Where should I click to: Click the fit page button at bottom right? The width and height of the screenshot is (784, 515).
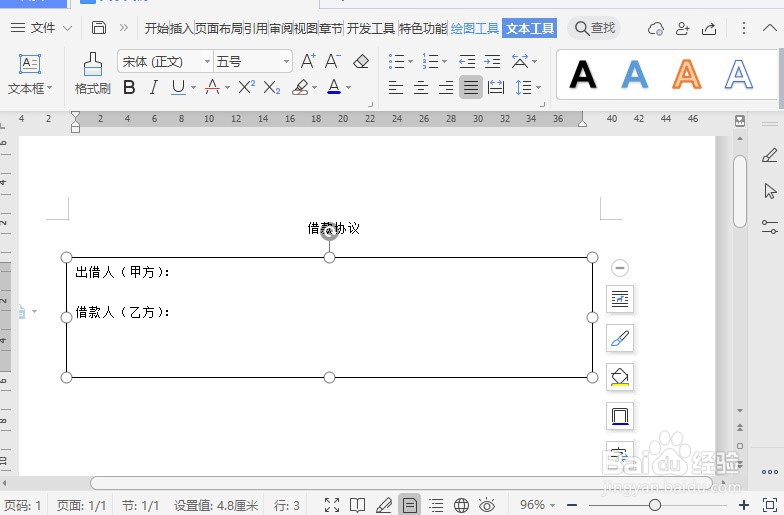(x=770, y=505)
